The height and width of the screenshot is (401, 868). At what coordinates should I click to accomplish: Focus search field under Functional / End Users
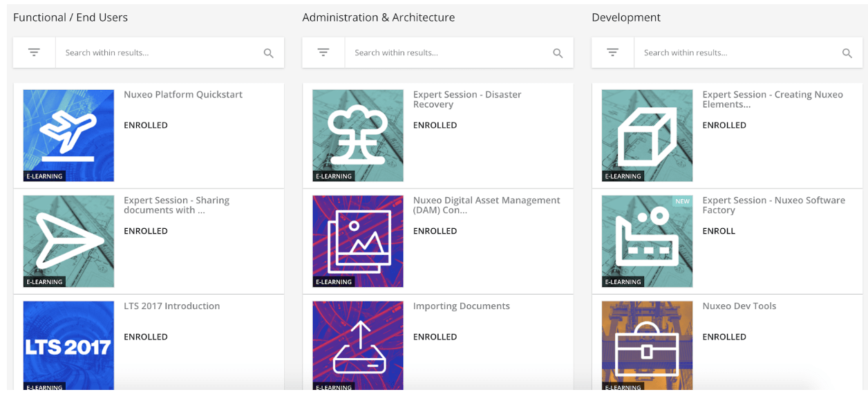(158, 53)
